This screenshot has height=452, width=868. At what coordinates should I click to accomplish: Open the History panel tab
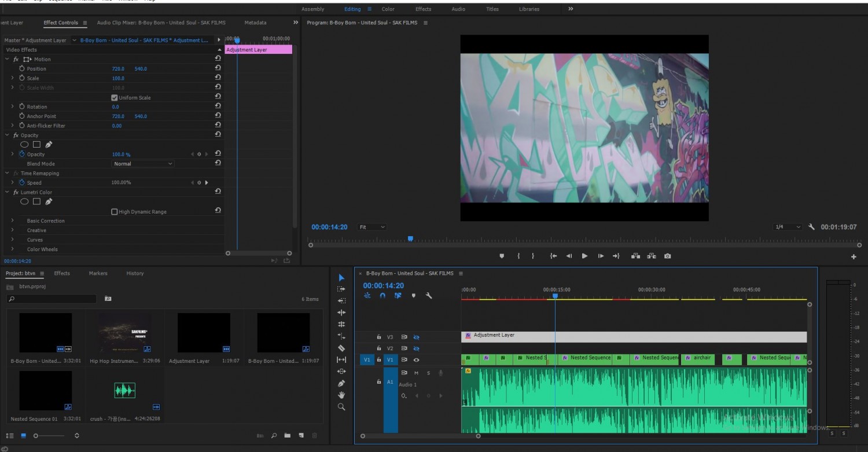tap(135, 273)
